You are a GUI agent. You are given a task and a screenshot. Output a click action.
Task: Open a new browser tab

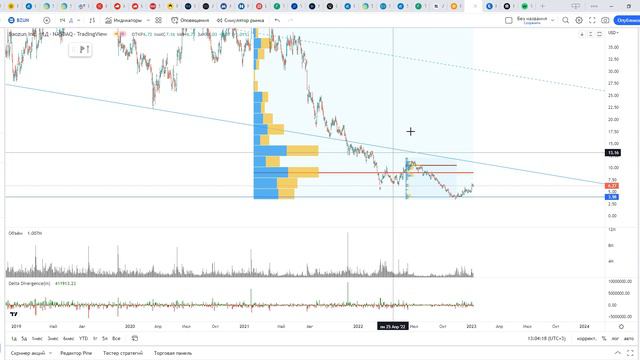coord(542,6)
